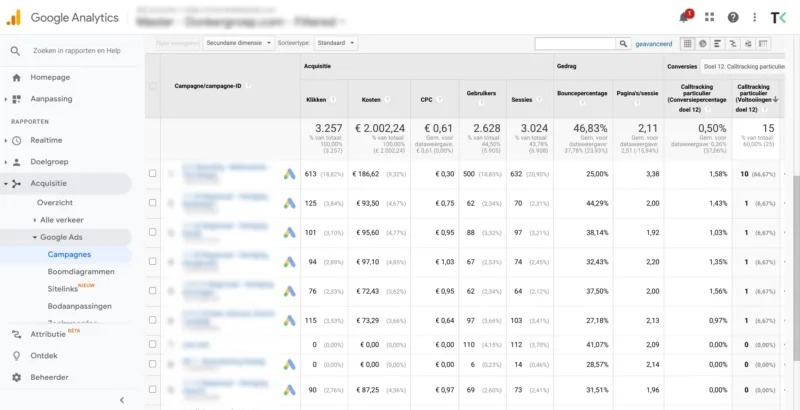Collapse the sidebar with the chevron
This screenshot has width=800, height=410.
pos(122,400)
